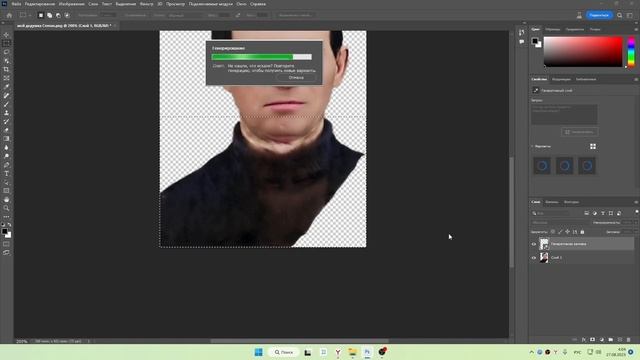Screen dimensions: 640x360
Task: Pick a color in the red color field
Action: 583,51
